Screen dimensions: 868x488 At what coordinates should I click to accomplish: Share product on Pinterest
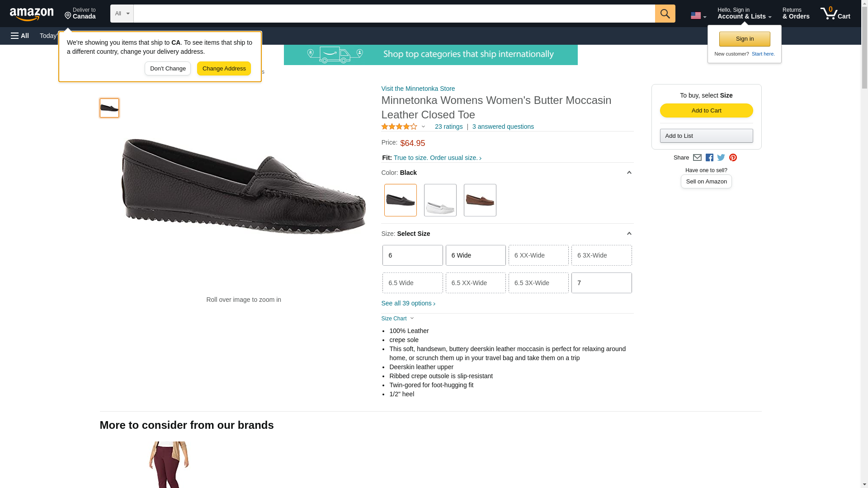click(733, 158)
